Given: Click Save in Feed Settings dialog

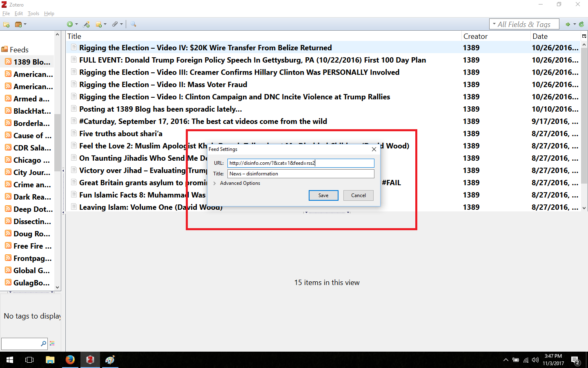Looking at the screenshot, I should pyautogui.click(x=323, y=195).
